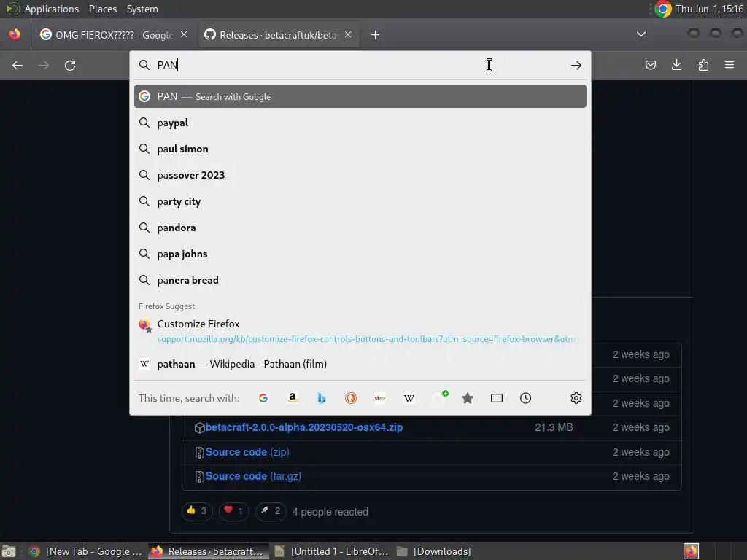
Task: Open the Downloads toolbar panel
Action: pos(676,65)
